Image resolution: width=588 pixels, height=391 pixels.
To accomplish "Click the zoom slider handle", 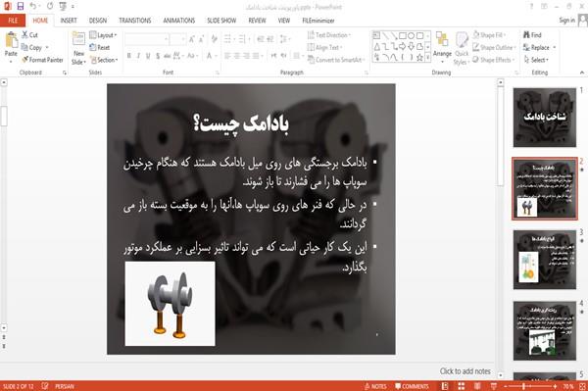I will tap(523, 386).
